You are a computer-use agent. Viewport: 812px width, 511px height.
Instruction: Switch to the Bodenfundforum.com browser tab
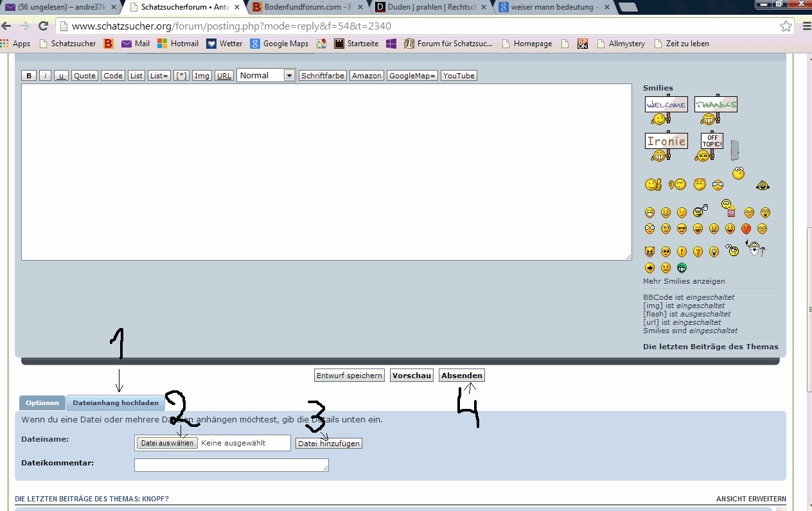(305, 7)
